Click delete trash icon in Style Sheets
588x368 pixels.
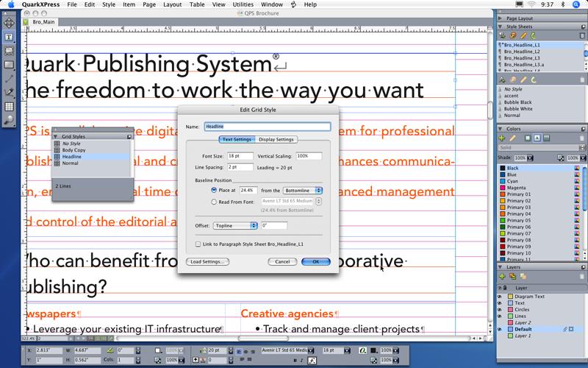point(582,35)
